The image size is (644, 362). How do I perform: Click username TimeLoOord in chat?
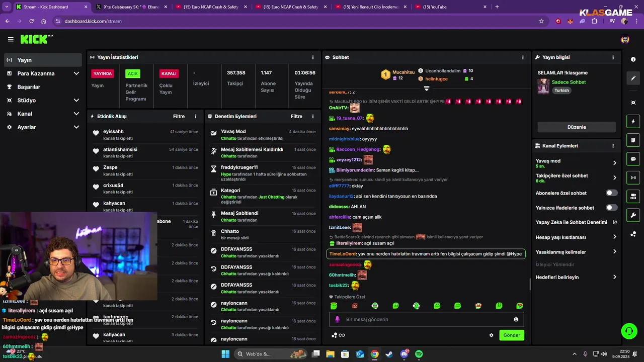coord(342,254)
